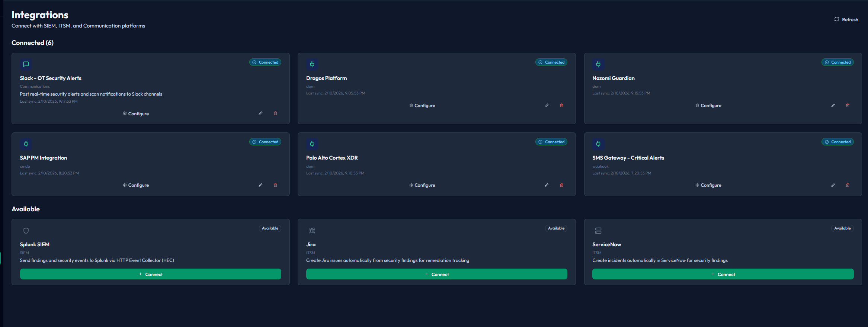Click the Splunk HTTP Event Collector description

tap(97, 260)
